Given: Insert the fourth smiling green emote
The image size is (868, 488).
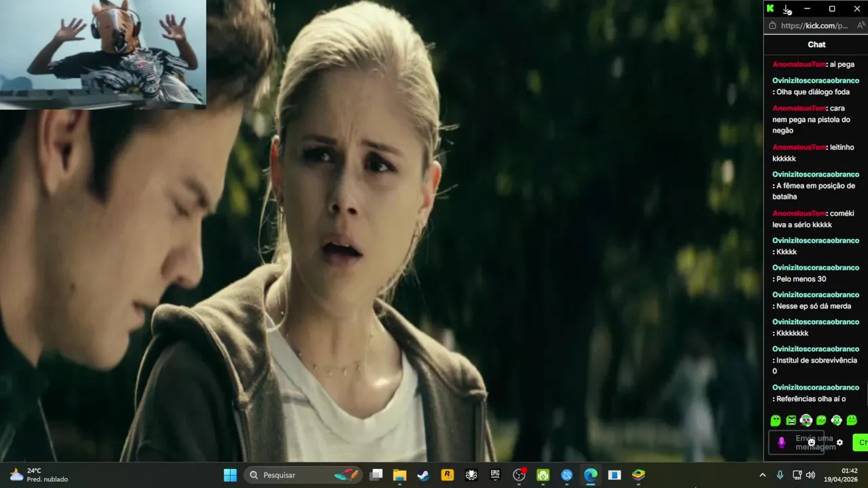Looking at the screenshot, I should tap(821, 420).
